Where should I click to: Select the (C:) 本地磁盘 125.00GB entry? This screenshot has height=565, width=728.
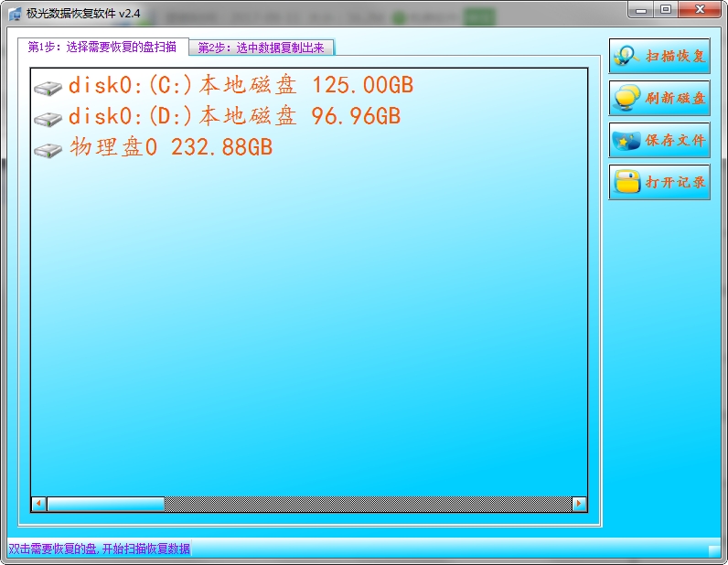[241, 86]
